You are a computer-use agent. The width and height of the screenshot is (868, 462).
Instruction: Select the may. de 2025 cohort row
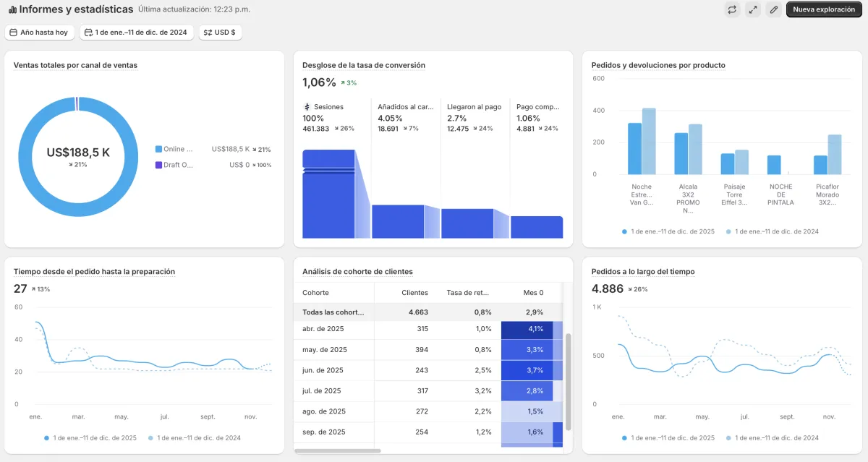pyautogui.click(x=428, y=350)
